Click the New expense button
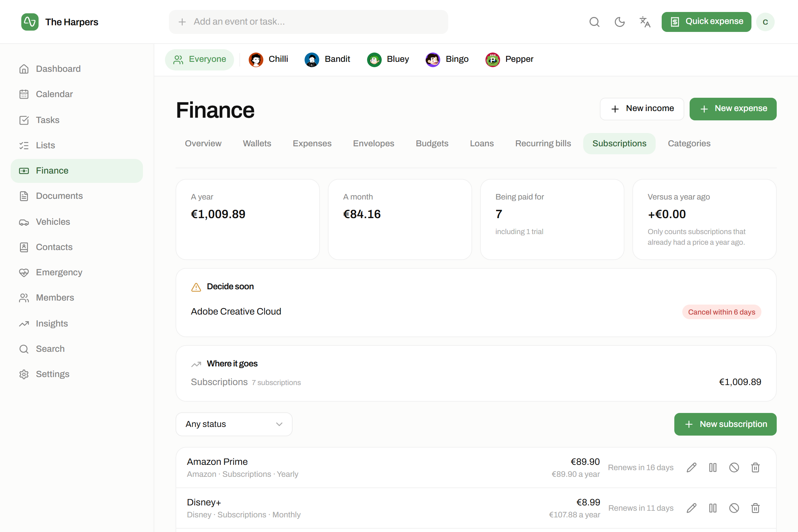This screenshot has width=798, height=532. pyautogui.click(x=733, y=109)
